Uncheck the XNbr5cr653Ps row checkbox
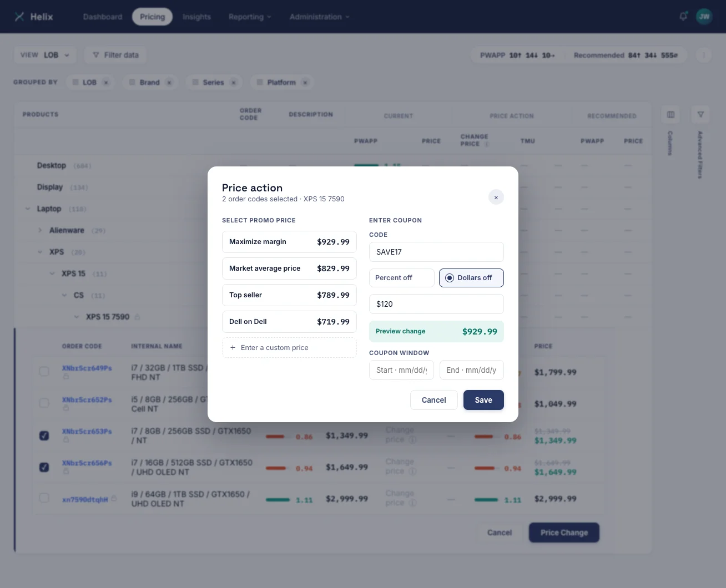Screen dimensions: 726x588 44,435
